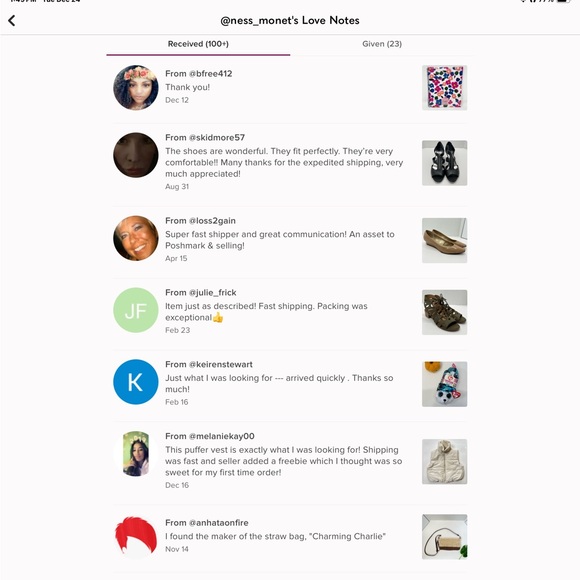Open the @anhataonfire username link
Viewport: 580px width, 580px height.
pos(219,523)
